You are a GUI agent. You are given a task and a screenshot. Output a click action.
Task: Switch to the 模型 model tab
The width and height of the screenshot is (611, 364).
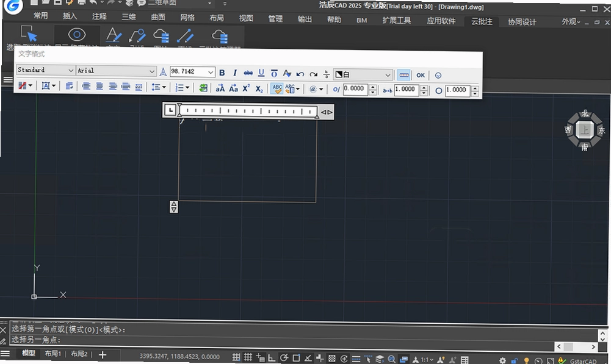pos(29,353)
